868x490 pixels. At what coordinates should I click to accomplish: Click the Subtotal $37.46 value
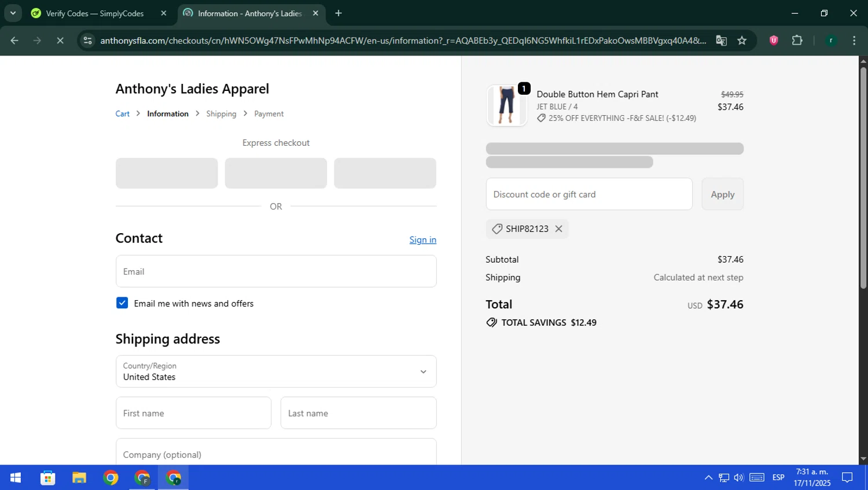coord(730,260)
